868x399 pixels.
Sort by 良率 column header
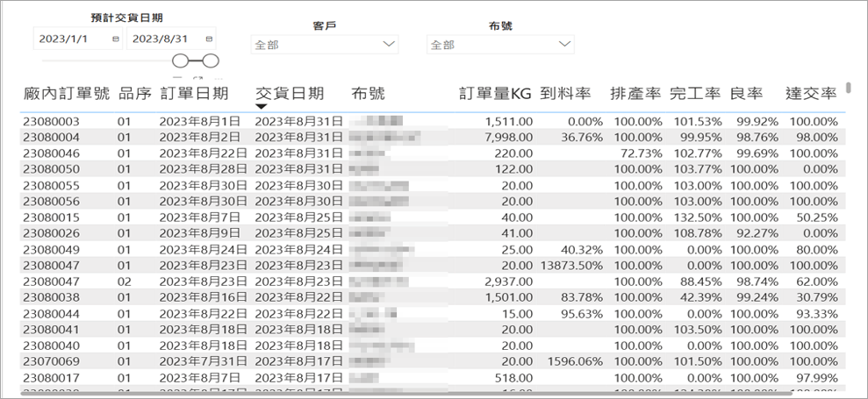pyautogui.click(x=746, y=94)
